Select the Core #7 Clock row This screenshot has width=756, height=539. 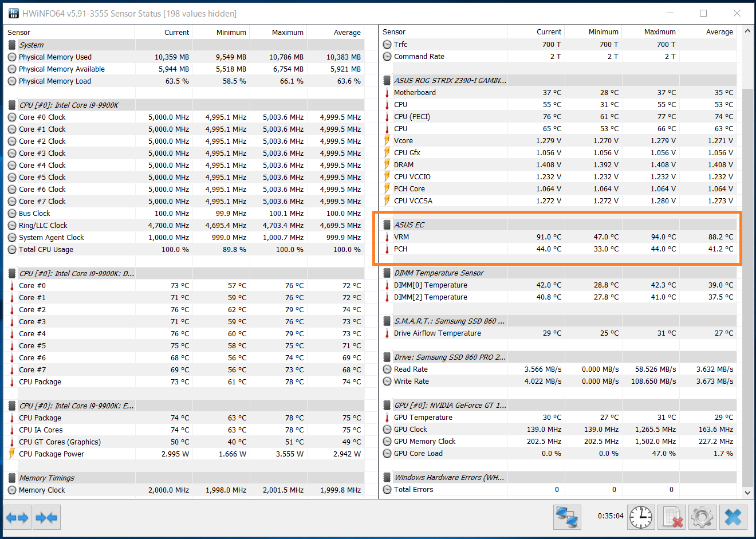tap(184, 202)
